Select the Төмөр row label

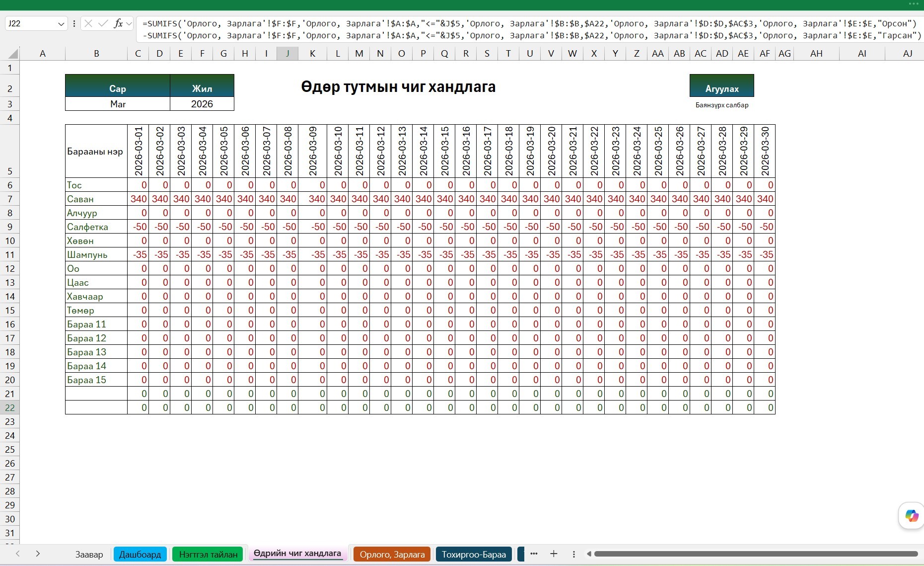(x=96, y=310)
